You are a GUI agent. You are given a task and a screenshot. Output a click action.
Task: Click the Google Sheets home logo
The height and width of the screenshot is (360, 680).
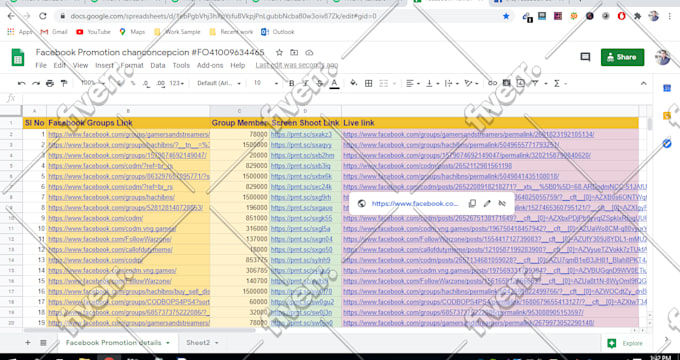18,57
